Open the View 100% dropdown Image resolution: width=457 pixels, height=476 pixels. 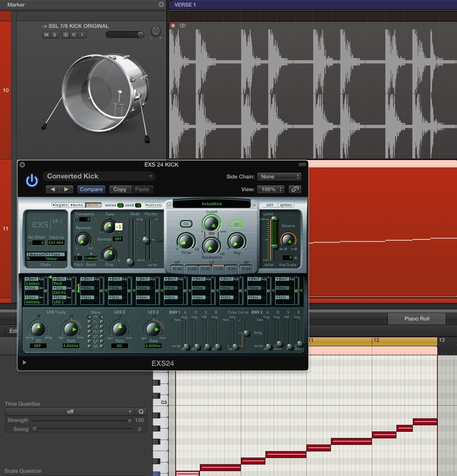[x=271, y=189]
